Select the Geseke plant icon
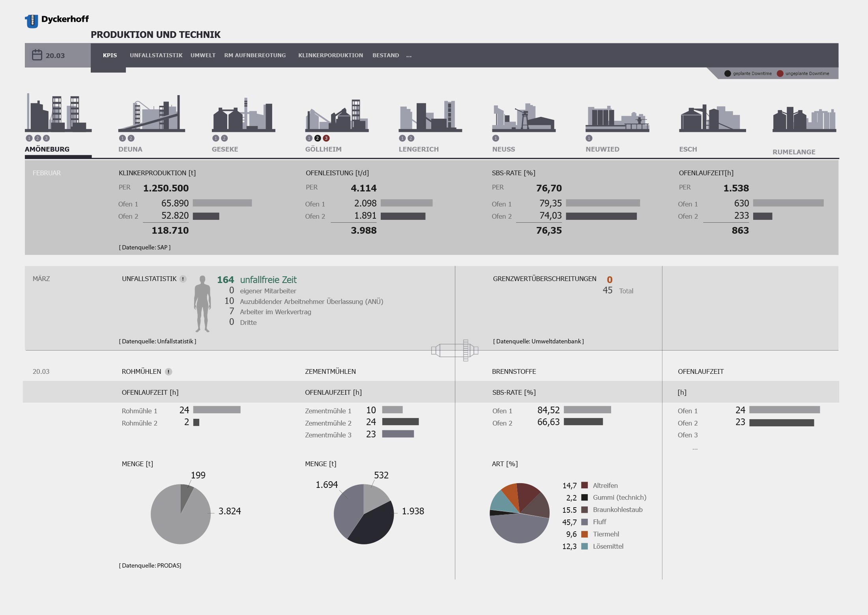The height and width of the screenshot is (615, 868). [x=243, y=114]
